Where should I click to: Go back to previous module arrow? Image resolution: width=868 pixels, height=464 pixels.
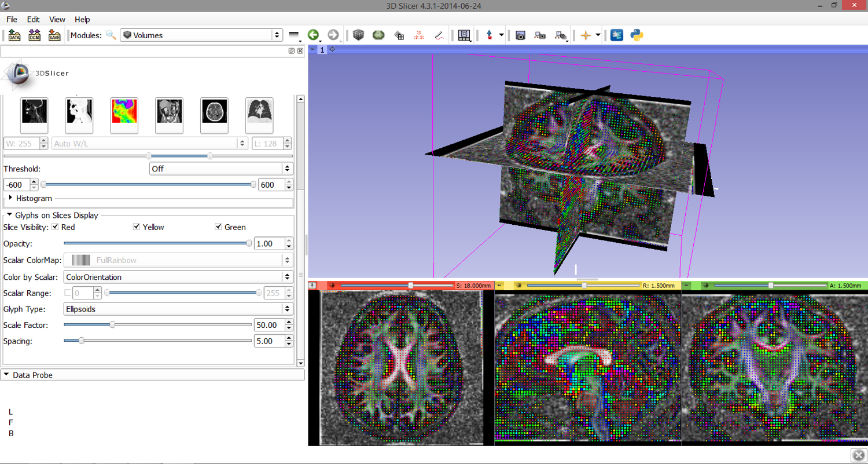314,35
